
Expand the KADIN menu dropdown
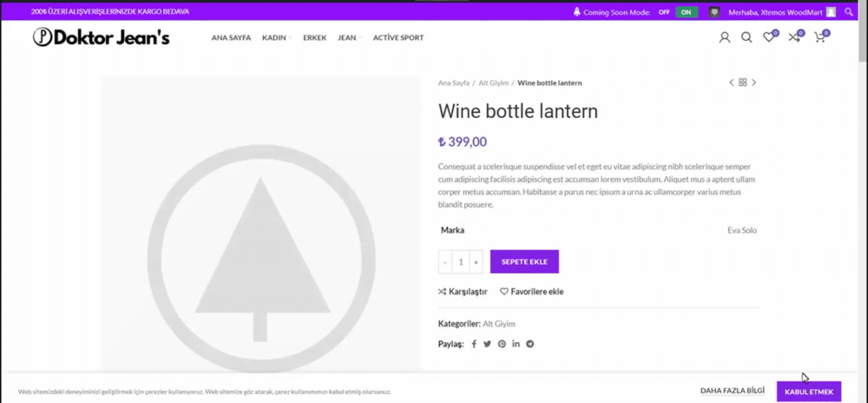click(x=277, y=37)
